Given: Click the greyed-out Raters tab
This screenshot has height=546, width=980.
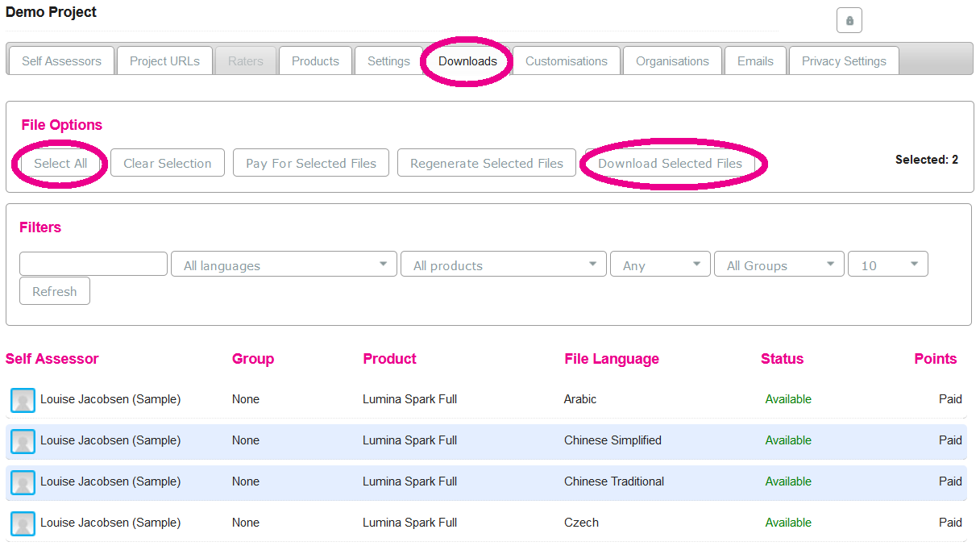Looking at the screenshot, I should tap(246, 60).
